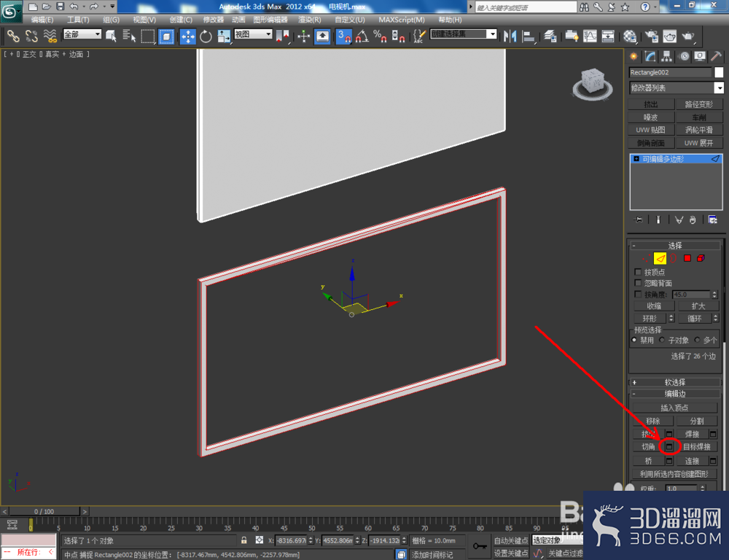729x560 pixels.
Task: Toggle Window/Crossing selection mode
Action: pos(166,36)
